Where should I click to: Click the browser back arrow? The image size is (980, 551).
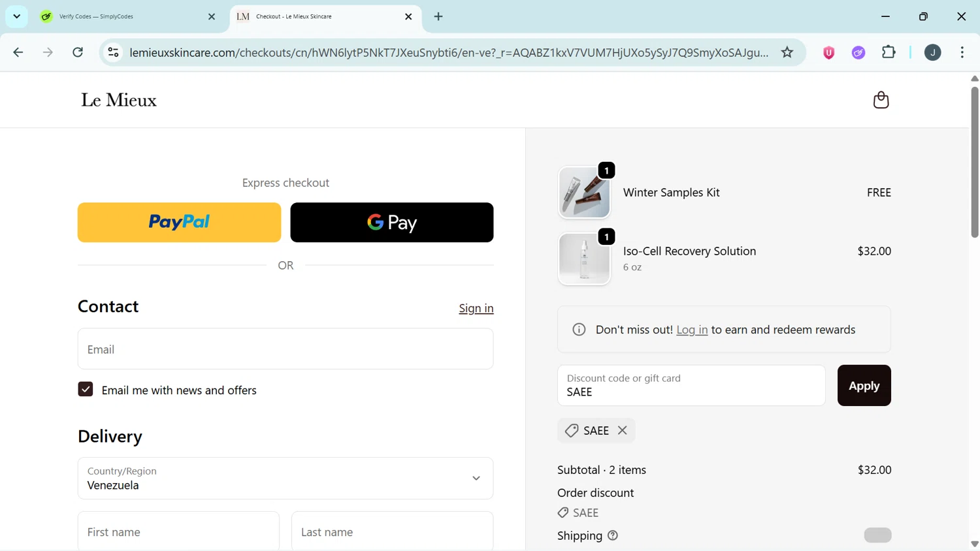click(18, 52)
